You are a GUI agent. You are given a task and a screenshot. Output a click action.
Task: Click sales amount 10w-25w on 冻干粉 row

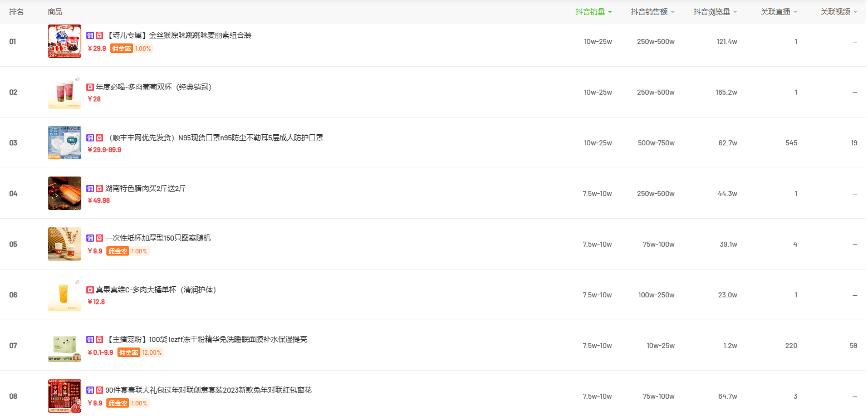click(x=660, y=346)
